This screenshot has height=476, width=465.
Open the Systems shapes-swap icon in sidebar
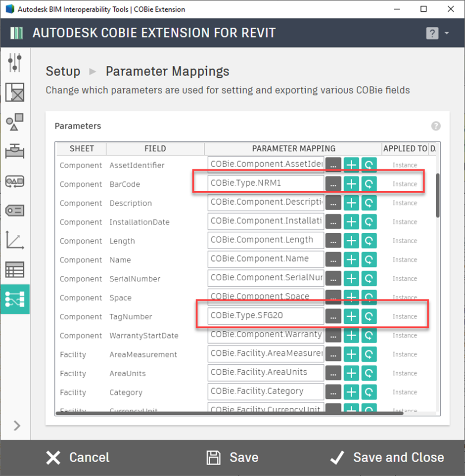15,181
